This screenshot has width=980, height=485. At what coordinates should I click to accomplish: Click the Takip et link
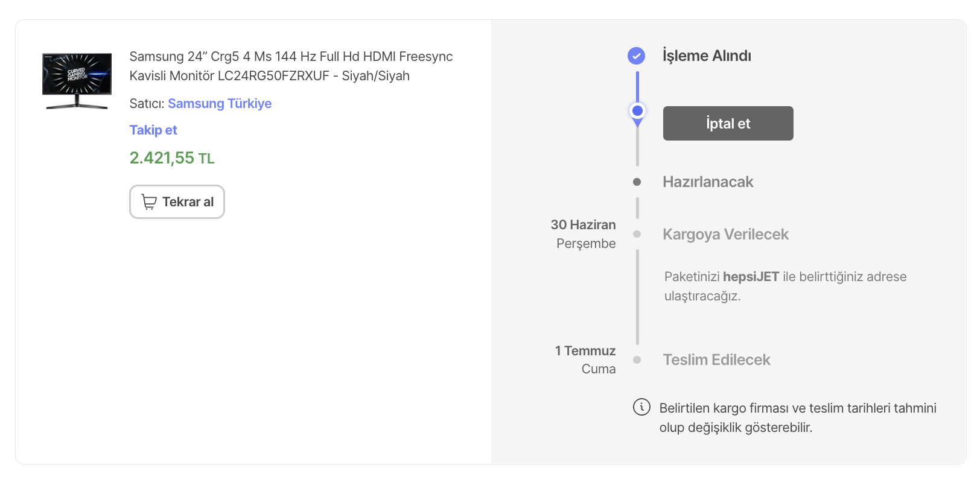(153, 130)
